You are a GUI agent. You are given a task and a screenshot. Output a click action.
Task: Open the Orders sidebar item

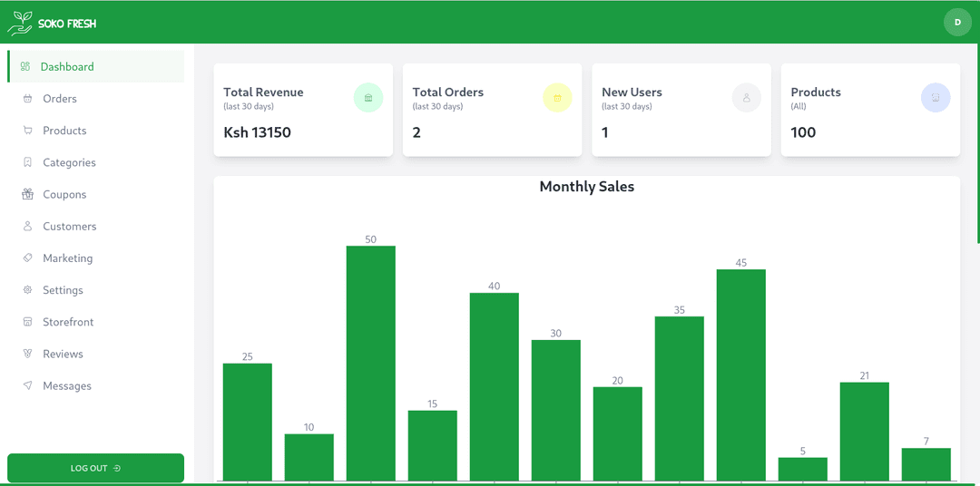coord(60,99)
